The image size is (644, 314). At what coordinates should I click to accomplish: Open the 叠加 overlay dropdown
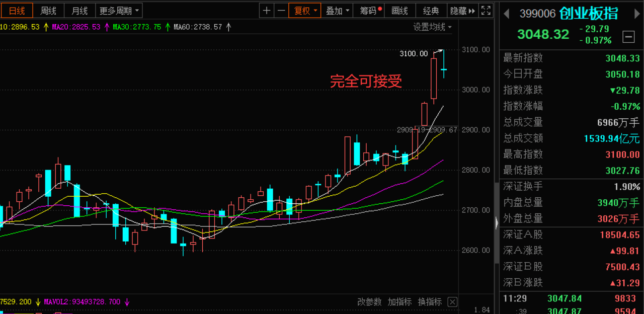click(x=337, y=10)
